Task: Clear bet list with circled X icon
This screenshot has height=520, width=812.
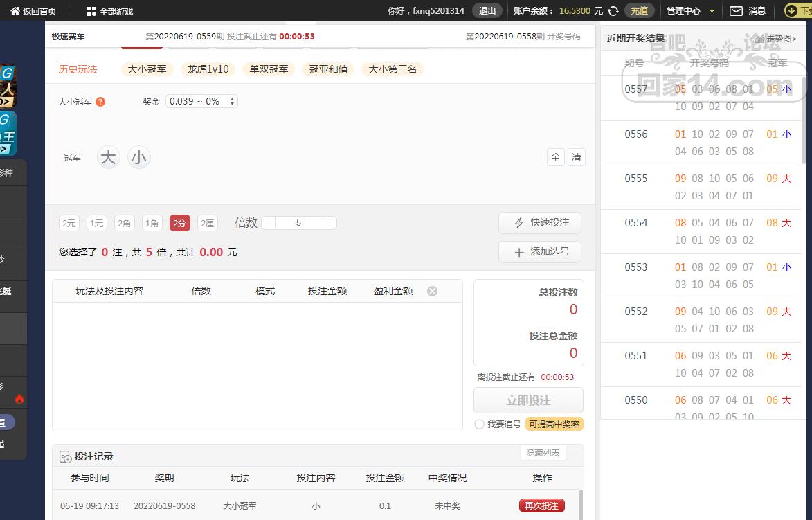Action: click(432, 291)
